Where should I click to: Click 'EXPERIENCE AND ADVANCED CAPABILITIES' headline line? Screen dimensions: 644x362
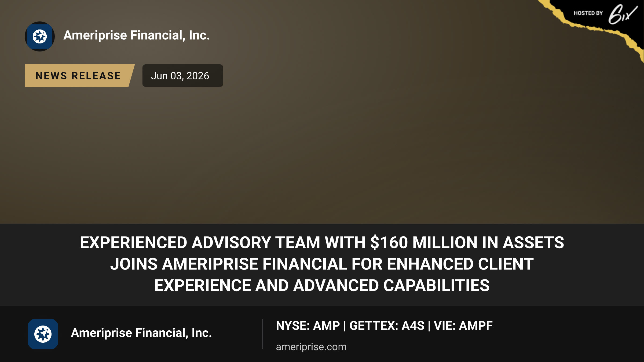(x=322, y=285)
